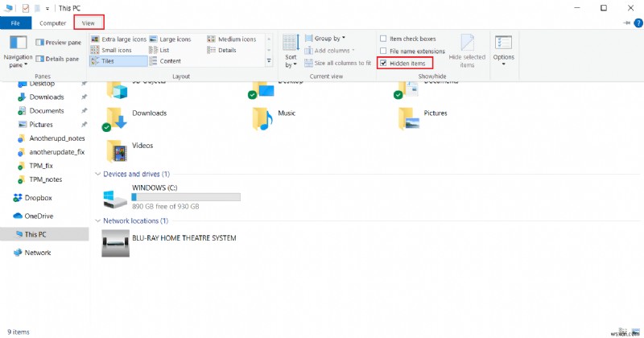
Task: Click Size all columns to fit
Action: pyautogui.click(x=337, y=63)
